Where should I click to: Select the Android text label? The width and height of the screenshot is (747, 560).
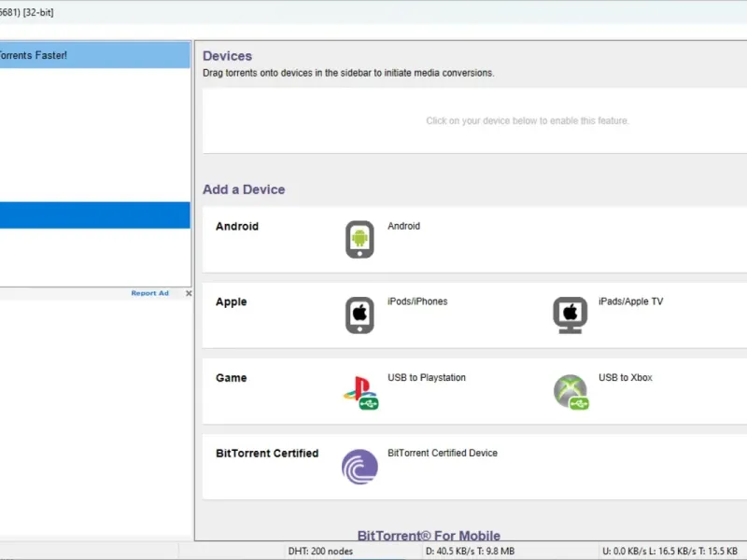[x=403, y=226]
